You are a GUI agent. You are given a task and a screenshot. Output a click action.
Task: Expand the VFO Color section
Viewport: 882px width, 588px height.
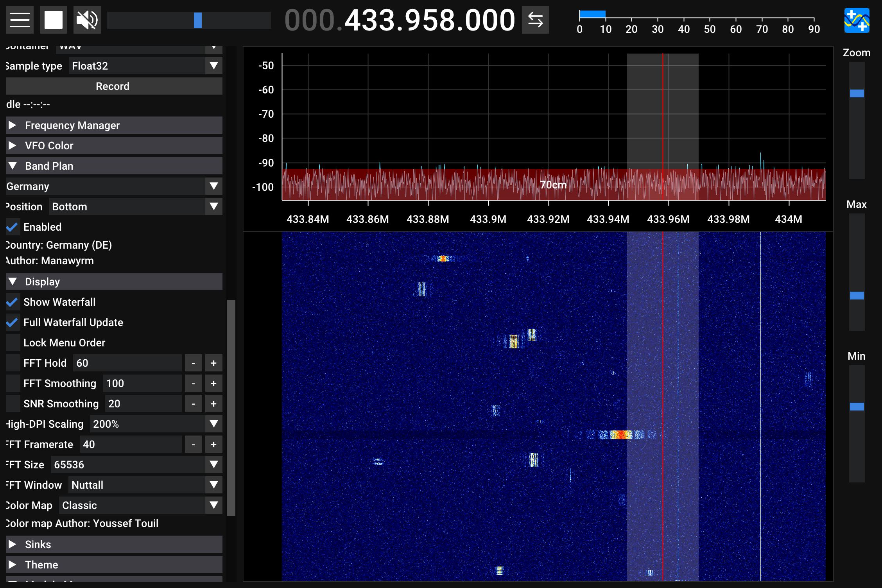pos(114,145)
